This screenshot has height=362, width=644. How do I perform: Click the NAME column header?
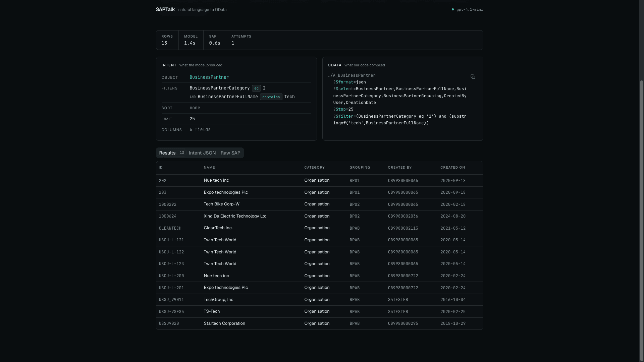click(209, 168)
